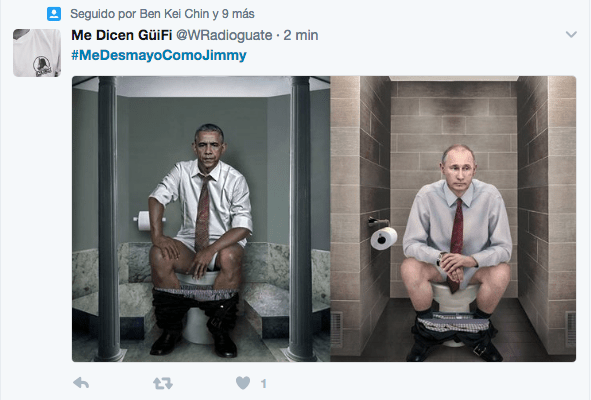Expand the tweet options chevron menu
The height and width of the screenshot is (400, 591).
click(571, 34)
